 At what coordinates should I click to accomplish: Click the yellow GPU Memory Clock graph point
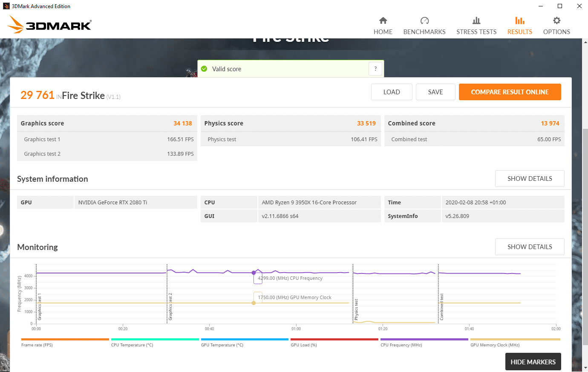[x=254, y=303]
